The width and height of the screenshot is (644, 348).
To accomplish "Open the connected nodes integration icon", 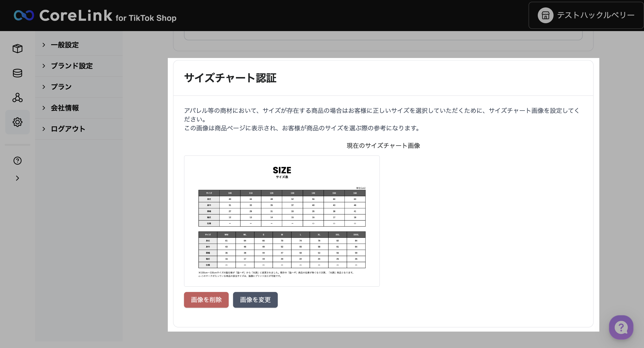I will (18, 97).
